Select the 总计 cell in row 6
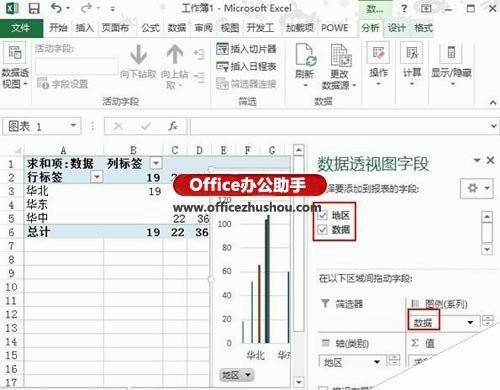 click(64, 232)
